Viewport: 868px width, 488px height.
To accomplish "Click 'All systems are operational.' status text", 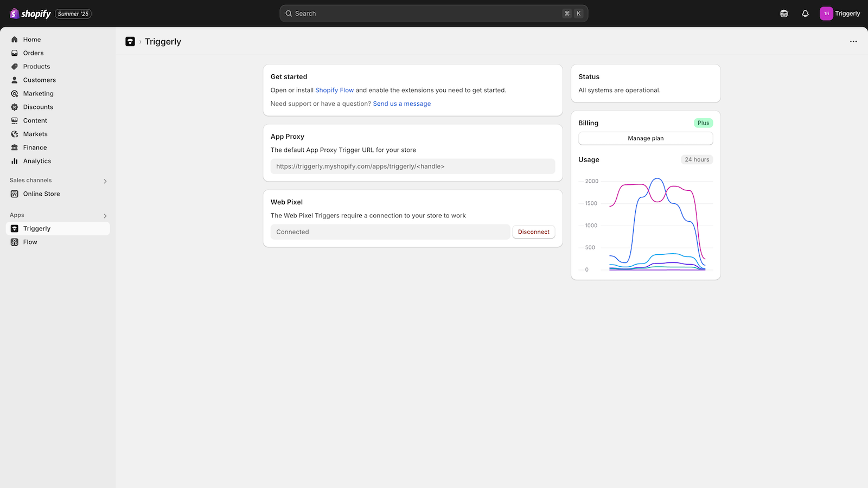I will [x=620, y=91].
